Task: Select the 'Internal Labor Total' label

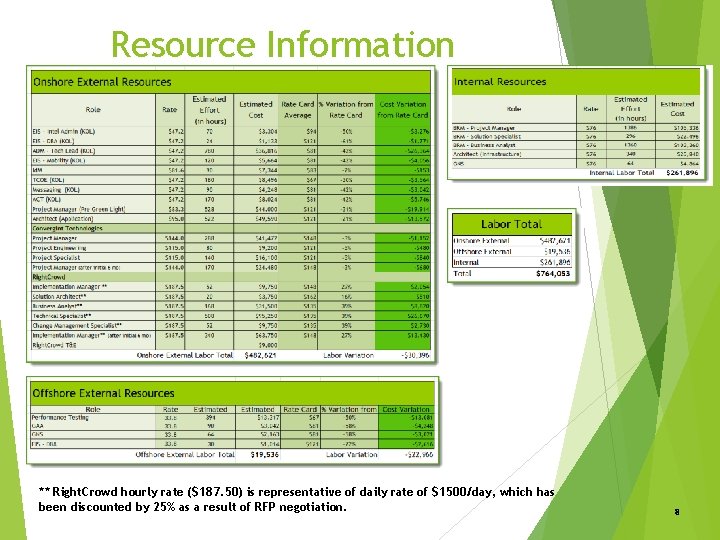Action: [x=622, y=173]
